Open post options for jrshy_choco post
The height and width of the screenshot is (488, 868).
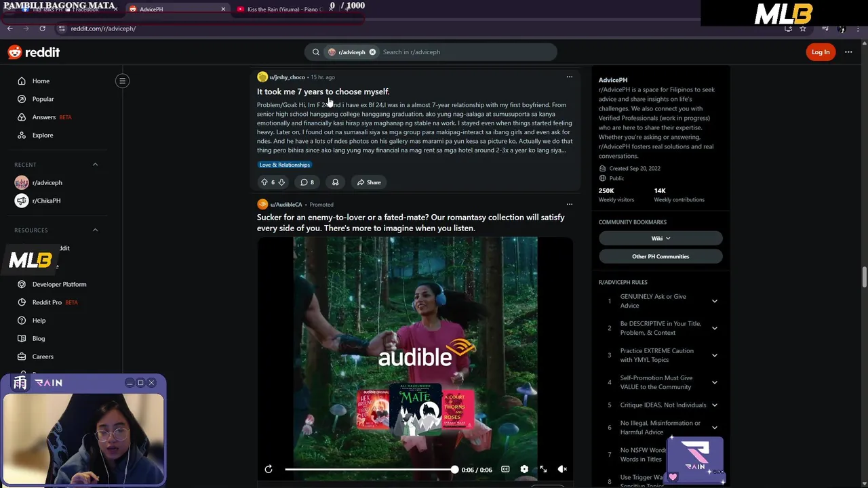[x=569, y=77]
